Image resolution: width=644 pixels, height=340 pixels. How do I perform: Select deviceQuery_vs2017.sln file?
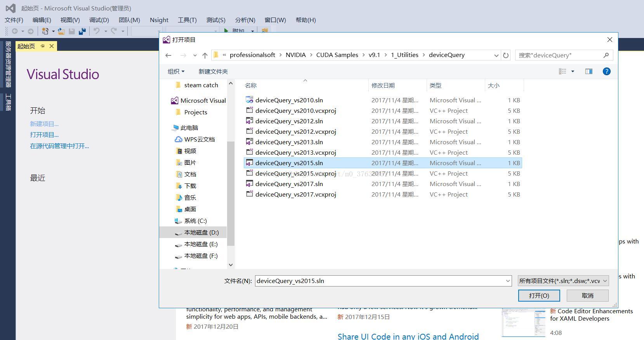coord(289,184)
